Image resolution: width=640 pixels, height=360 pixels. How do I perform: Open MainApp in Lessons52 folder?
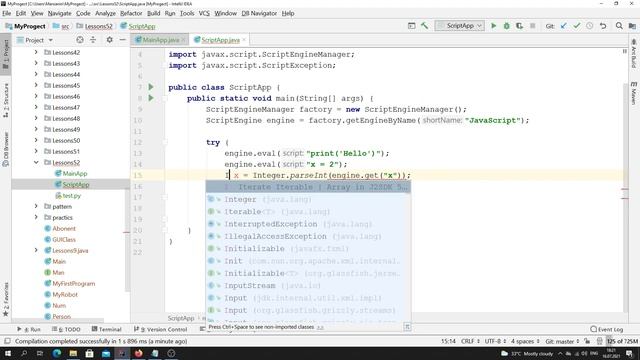point(71,173)
